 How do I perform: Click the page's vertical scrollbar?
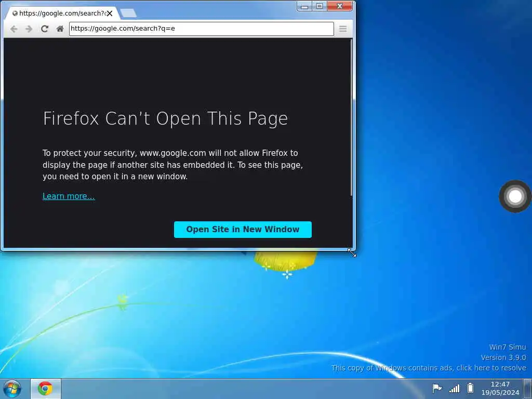tap(351, 117)
